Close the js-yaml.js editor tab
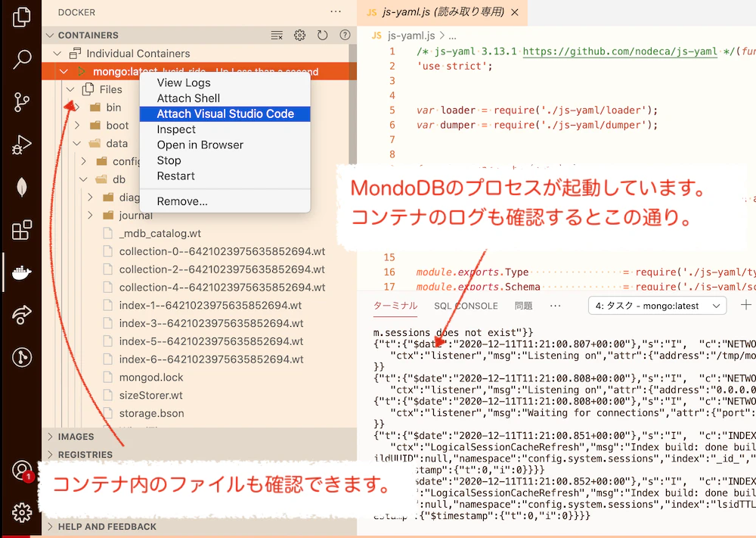 (x=515, y=12)
